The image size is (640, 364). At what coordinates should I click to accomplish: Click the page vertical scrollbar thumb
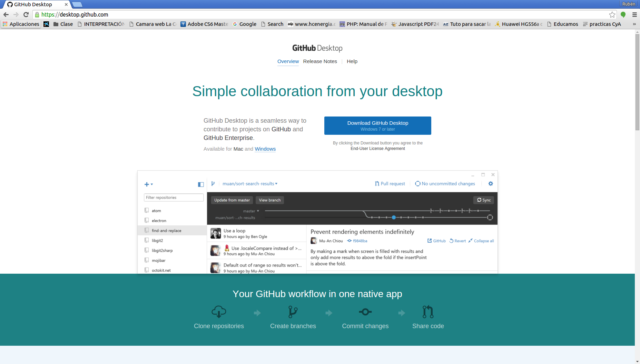click(637, 82)
